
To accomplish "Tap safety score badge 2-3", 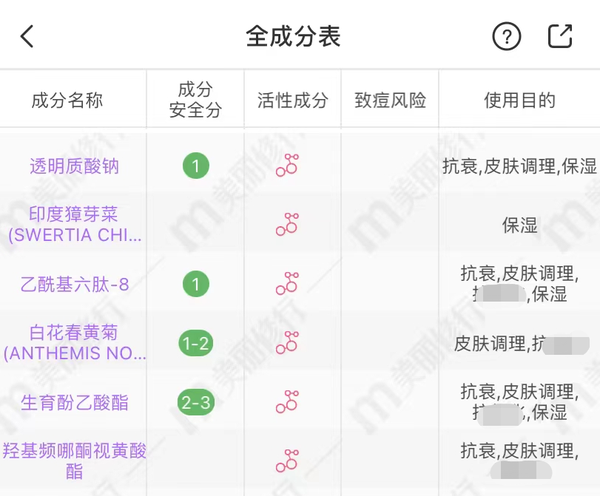I will coord(195,402).
